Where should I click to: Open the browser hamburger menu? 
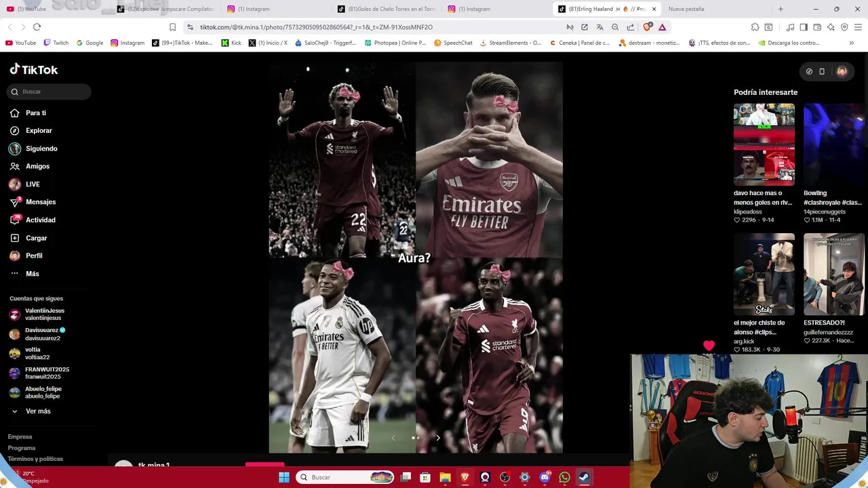pos(858,27)
